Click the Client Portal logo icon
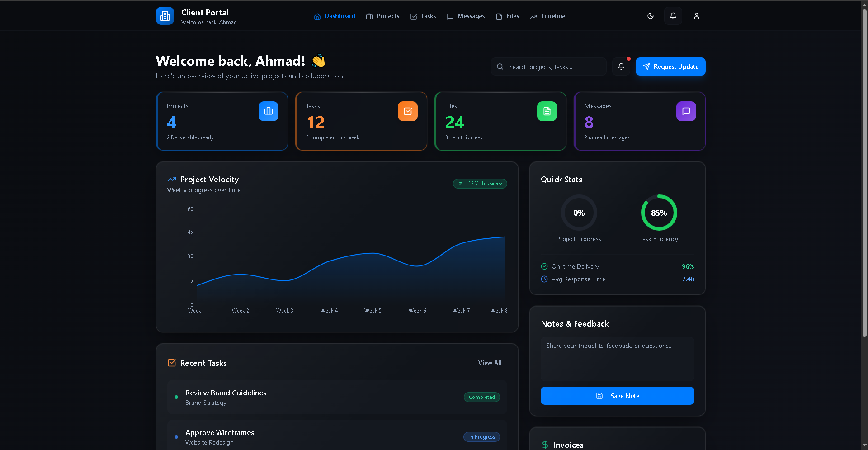This screenshot has width=868, height=450. pyautogui.click(x=165, y=16)
